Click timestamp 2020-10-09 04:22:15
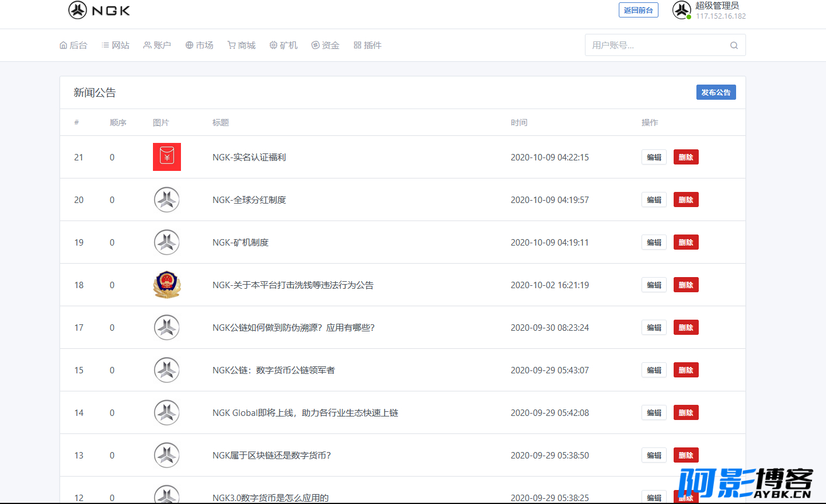 [x=550, y=157]
